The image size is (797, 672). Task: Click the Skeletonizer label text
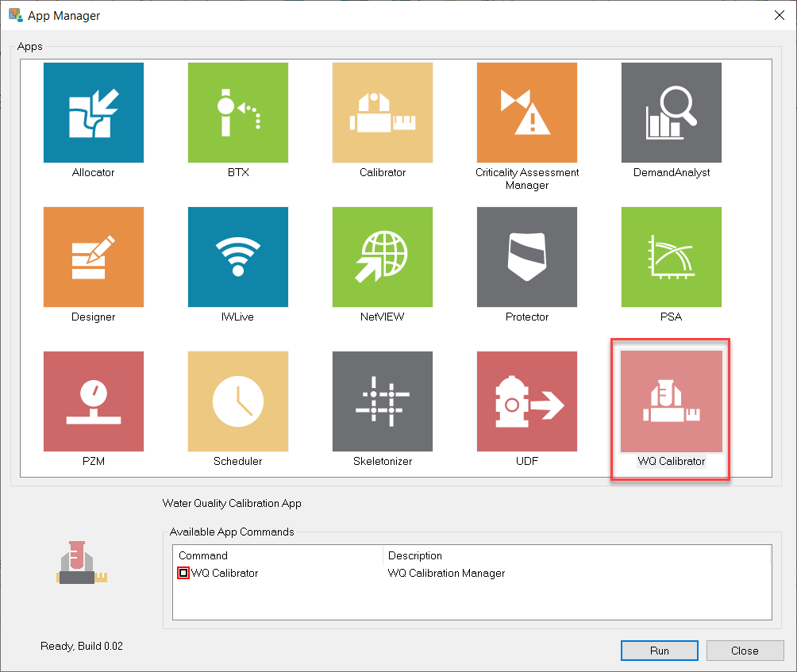pyautogui.click(x=383, y=461)
